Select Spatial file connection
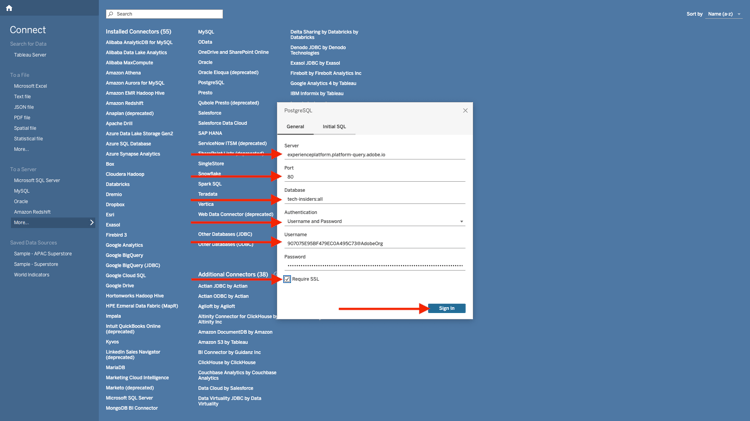Image resolution: width=750 pixels, height=421 pixels. (25, 128)
